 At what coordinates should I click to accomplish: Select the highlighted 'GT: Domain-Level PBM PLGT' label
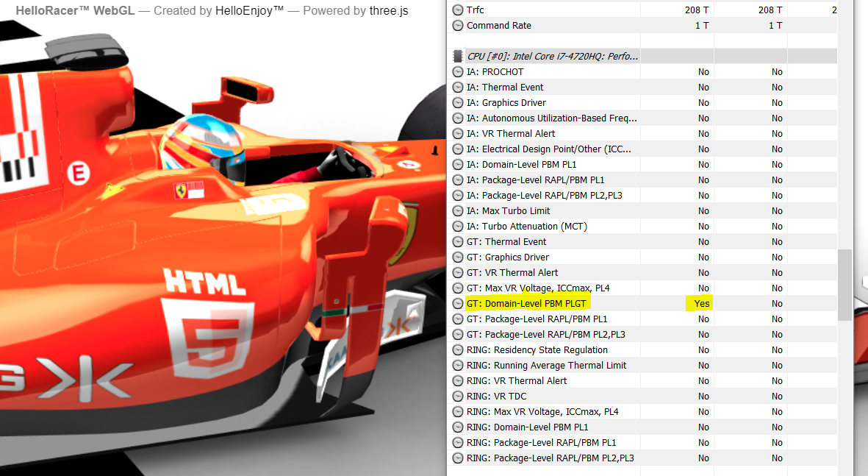(526, 304)
